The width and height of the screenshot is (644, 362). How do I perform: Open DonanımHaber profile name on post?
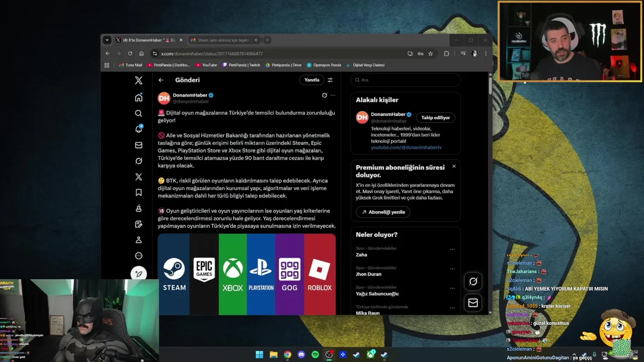tap(190, 95)
